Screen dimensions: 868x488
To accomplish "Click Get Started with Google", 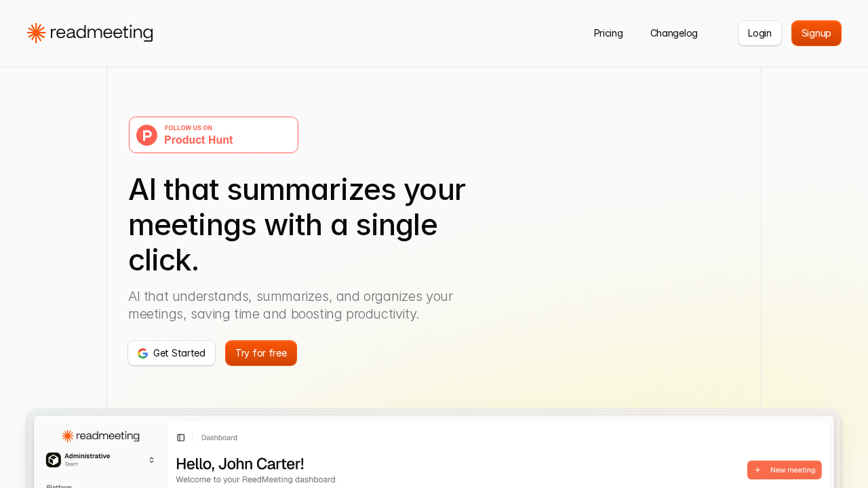I will point(172,353).
